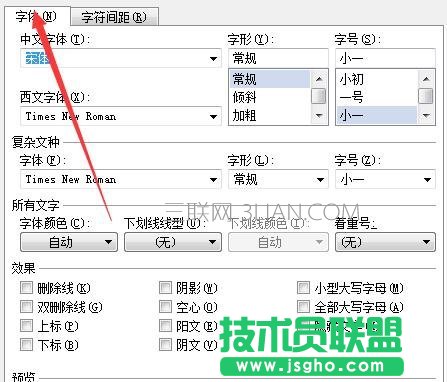Click the 字形 list scrollbar thumb

pyautogui.click(x=319, y=96)
